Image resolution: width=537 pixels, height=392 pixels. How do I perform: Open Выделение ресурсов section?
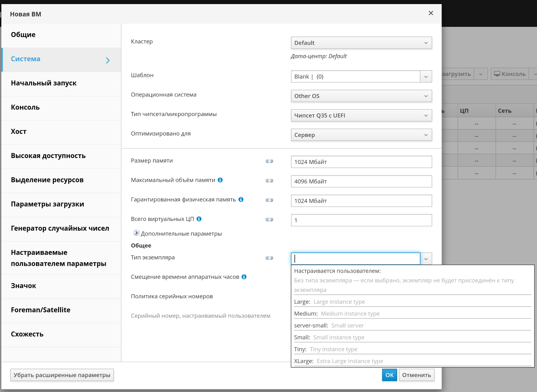tap(47, 180)
